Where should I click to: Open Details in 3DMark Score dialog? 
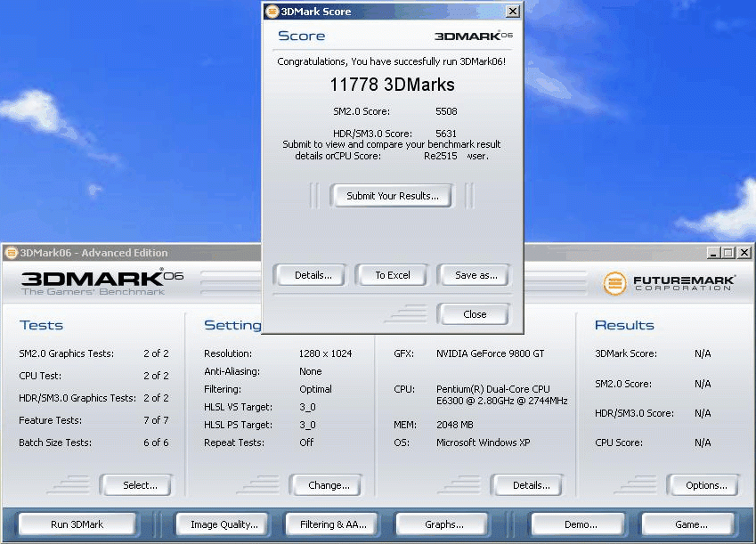click(x=311, y=275)
